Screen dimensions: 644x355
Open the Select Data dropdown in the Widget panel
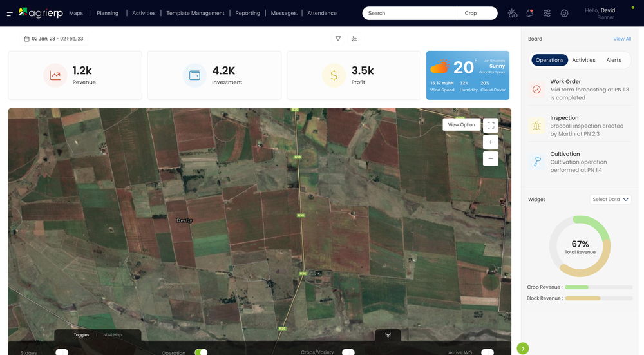pyautogui.click(x=611, y=199)
